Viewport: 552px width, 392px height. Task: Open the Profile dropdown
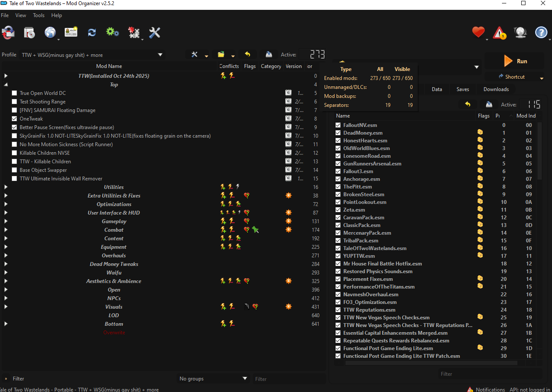click(92, 55)
